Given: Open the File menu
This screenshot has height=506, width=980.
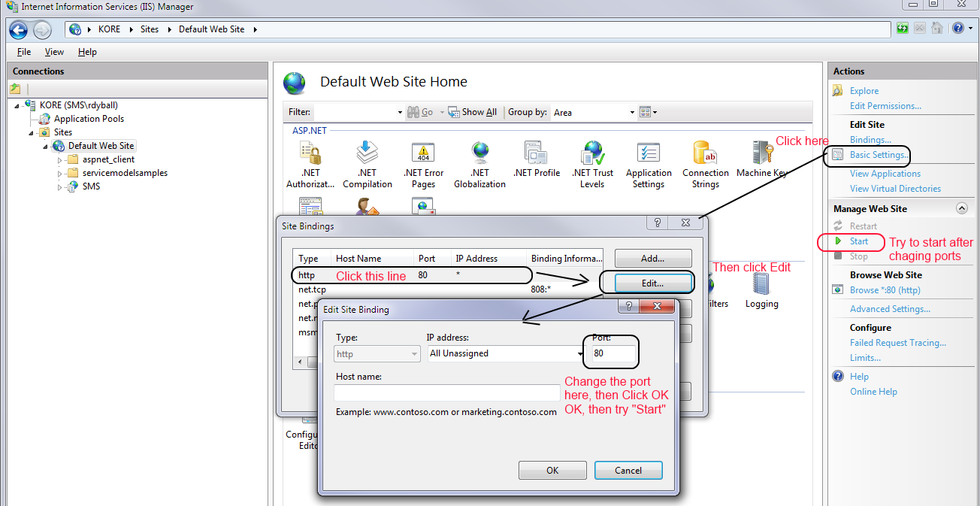Looking at the screenshot, I should point(24,52).
